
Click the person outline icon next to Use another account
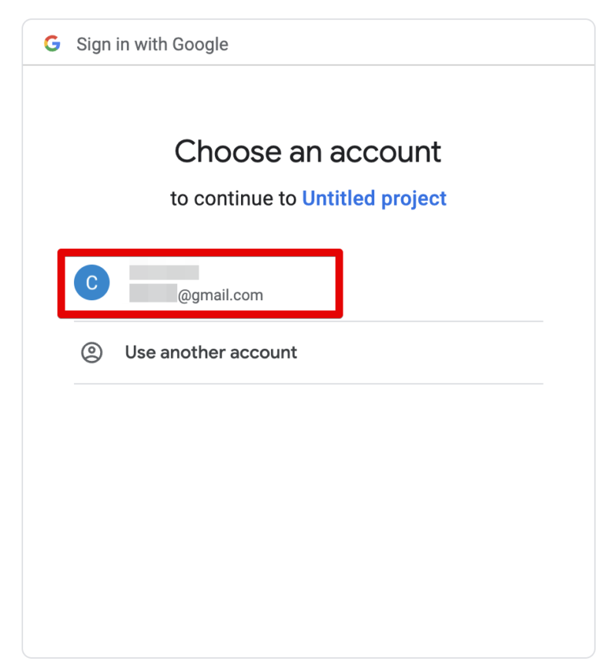[92, 352]
